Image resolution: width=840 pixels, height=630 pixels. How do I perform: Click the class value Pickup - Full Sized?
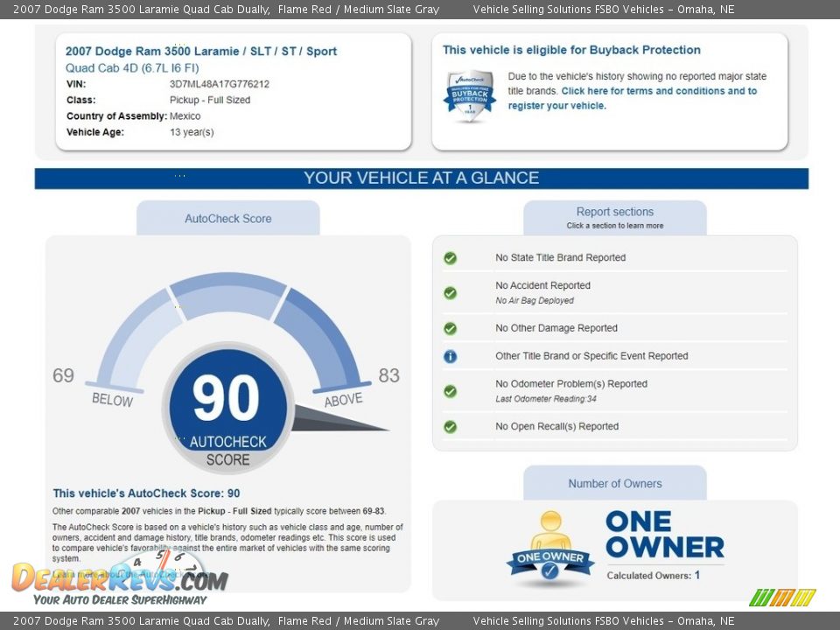pos(210,100)
